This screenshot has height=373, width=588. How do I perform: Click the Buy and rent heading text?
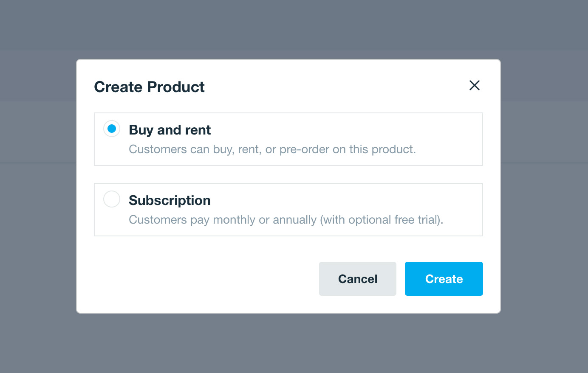point(170,130)
